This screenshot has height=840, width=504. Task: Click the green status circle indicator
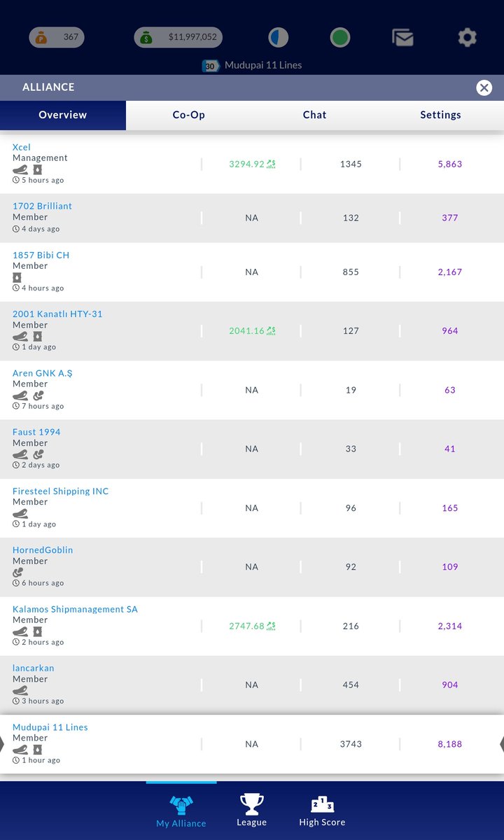[340, 38]
